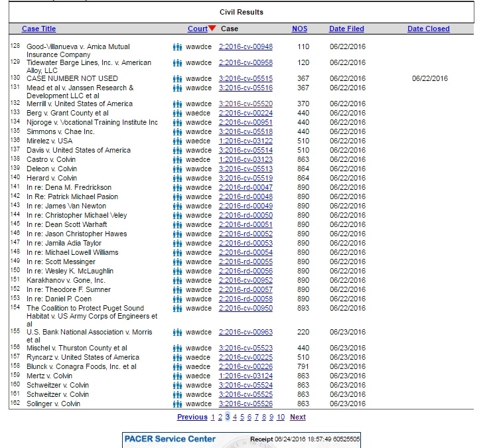Go to Next page of results
The image size is (497, 448).
click(298, 417)
